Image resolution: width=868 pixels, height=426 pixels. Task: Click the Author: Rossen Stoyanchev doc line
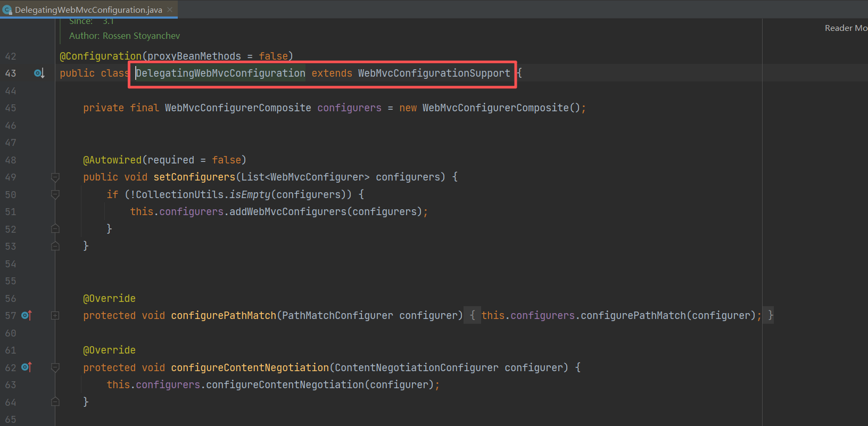click(125, 36)
